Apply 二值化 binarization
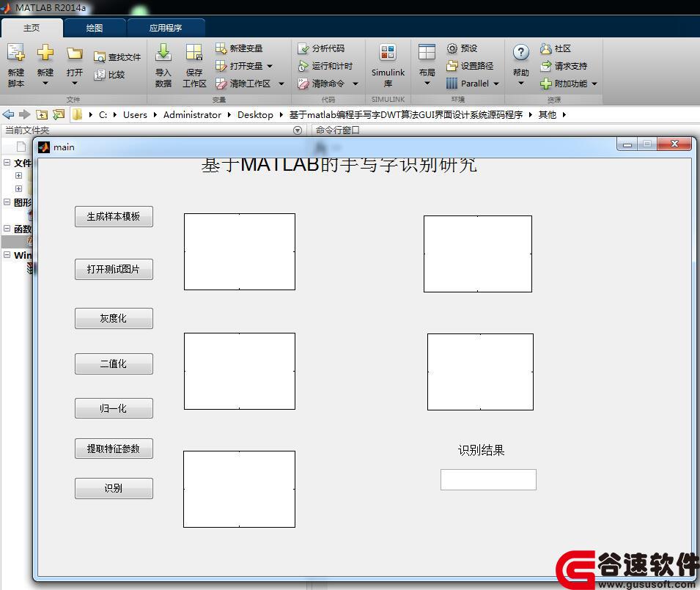The width and height of the screenshot is (700, 590). coord(114,364)
